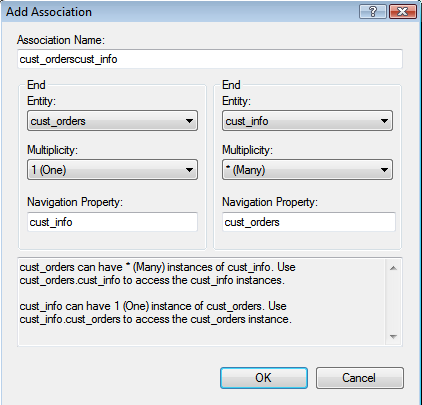Image resolution: width=422 pixels, height=405 pixels.
Task: Click the description paragraph about (Many) instances
Action: [157, 274]
